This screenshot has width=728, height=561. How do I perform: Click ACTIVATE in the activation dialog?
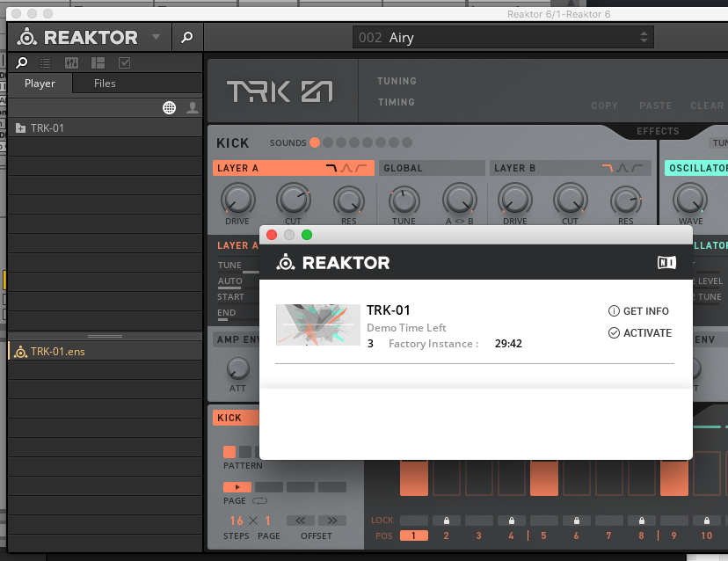(640, 333)
